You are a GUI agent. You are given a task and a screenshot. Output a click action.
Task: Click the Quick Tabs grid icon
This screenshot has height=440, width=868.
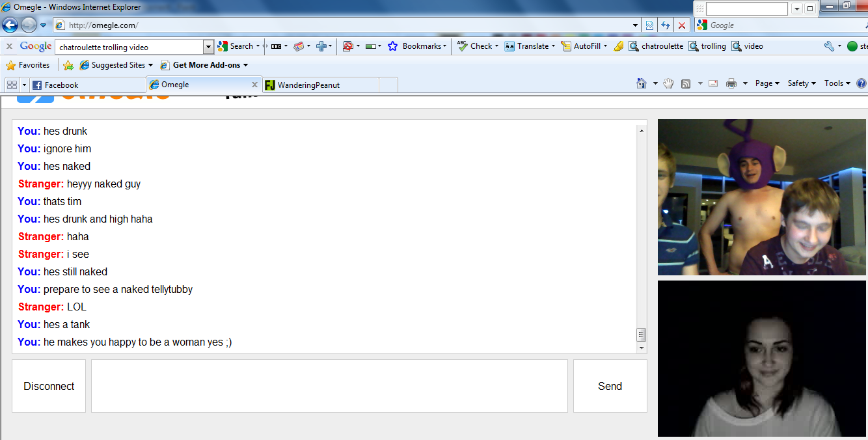tap(12, 85)
